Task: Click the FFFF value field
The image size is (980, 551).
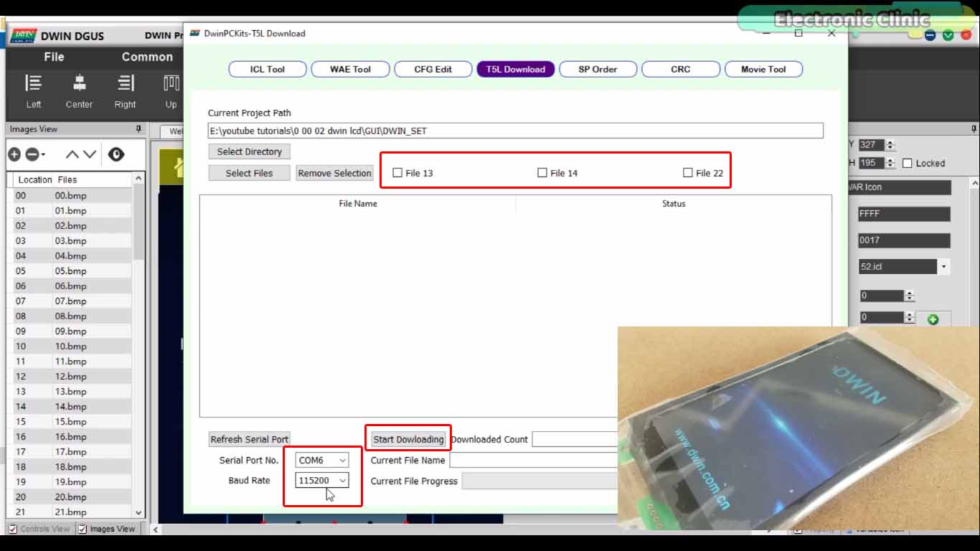Action: click(x=904, y=214)
